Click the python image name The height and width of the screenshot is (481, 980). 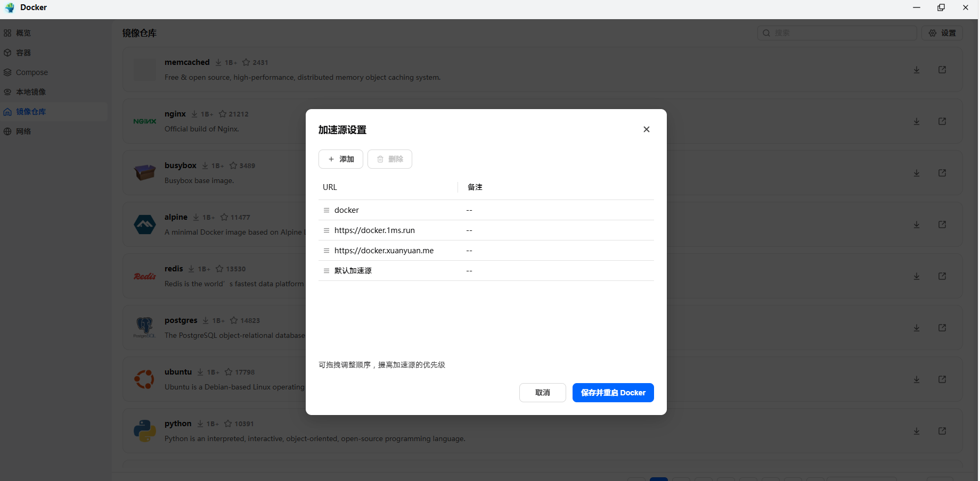click(178, 424)
